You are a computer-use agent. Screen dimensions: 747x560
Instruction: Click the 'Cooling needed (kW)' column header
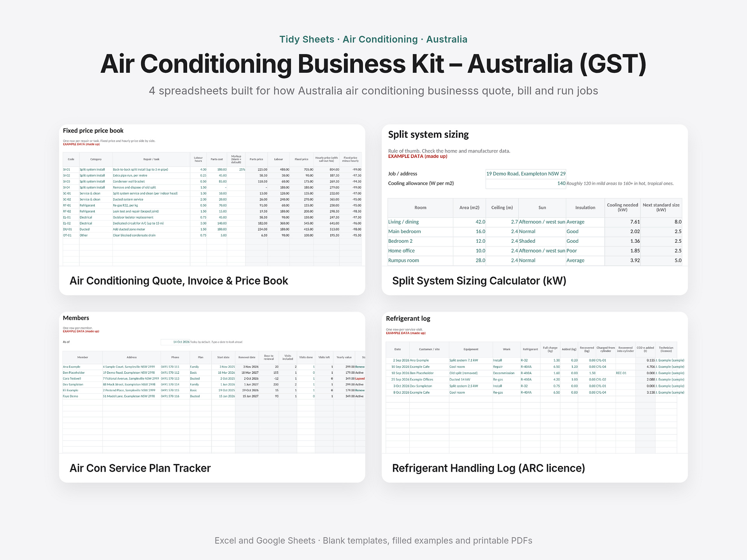click(x=622, y=208)
